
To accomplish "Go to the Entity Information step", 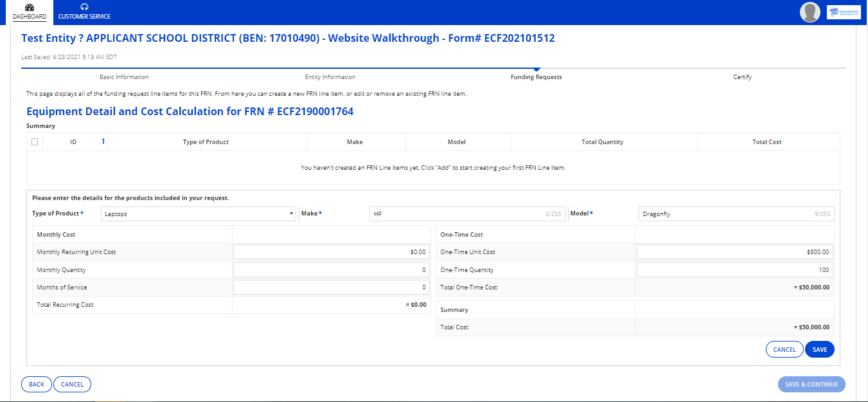I will tap(330, 77).
